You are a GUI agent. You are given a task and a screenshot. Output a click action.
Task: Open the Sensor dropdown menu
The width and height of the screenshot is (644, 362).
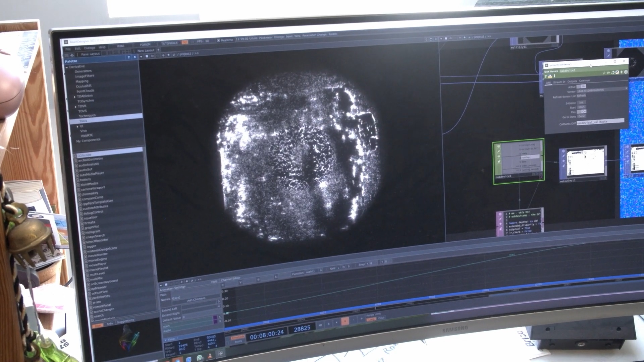click(x=602, y=90)
